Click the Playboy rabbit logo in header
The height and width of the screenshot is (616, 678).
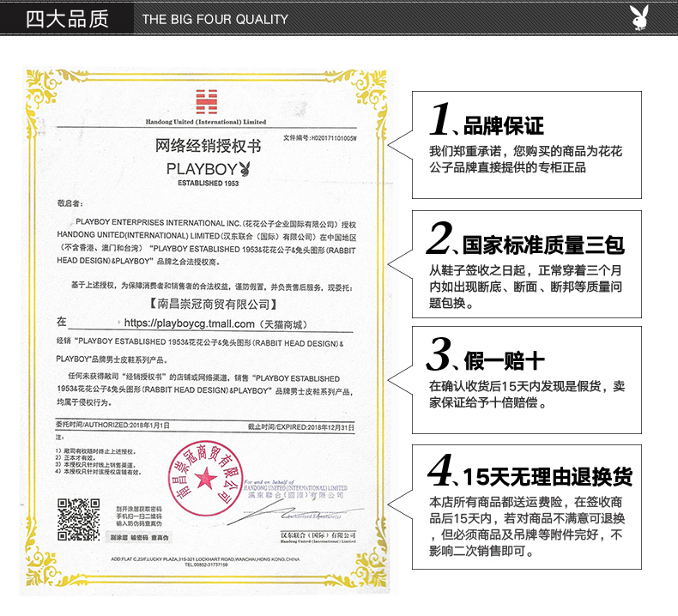(x=639, y=17)
